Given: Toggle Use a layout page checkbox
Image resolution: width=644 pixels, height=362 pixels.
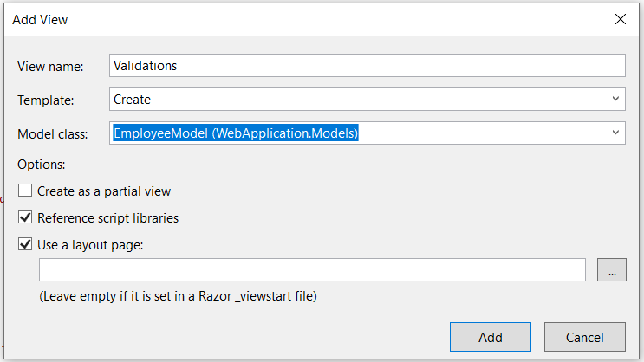Looking at the screenshot, I should [x=25, y=244].
